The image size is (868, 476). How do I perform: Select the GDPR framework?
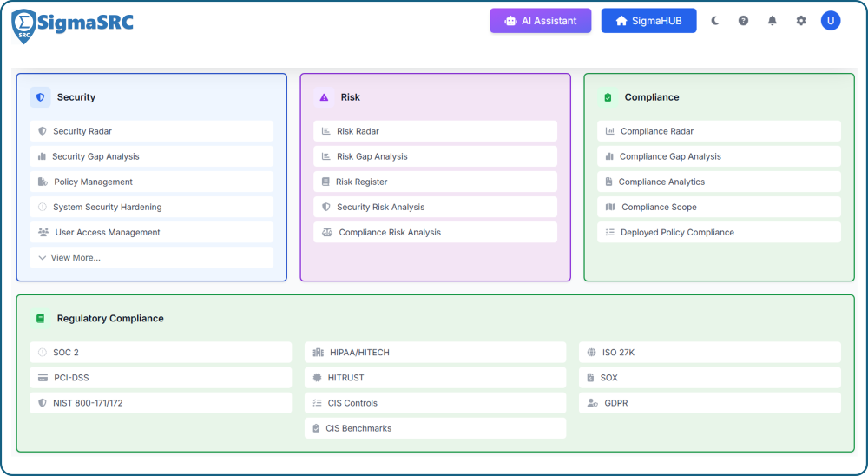710,403
